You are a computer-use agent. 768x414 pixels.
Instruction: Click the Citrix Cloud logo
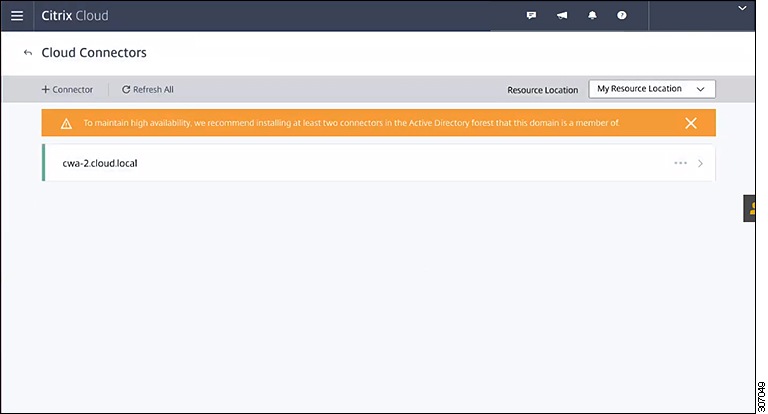[74, 16]
